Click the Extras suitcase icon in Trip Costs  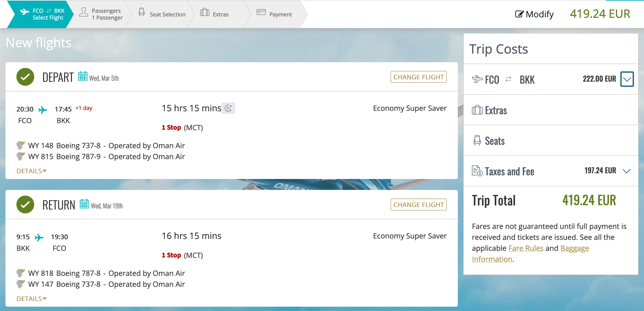(x=477, y=110)
